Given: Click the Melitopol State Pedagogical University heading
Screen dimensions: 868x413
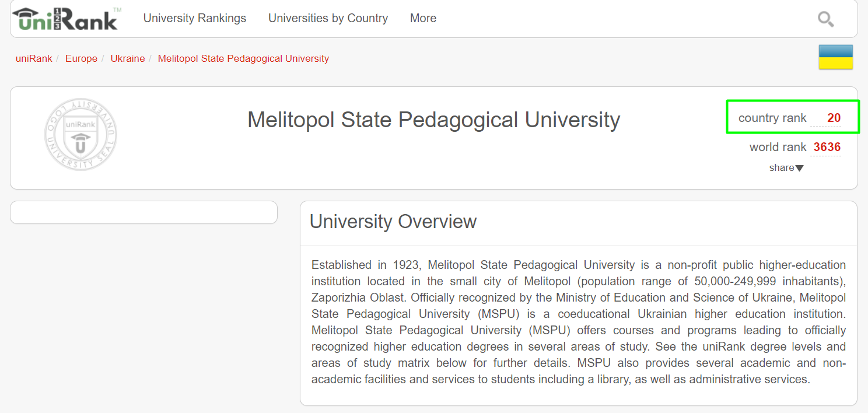Looking at the screenshot, I should 433,120.
